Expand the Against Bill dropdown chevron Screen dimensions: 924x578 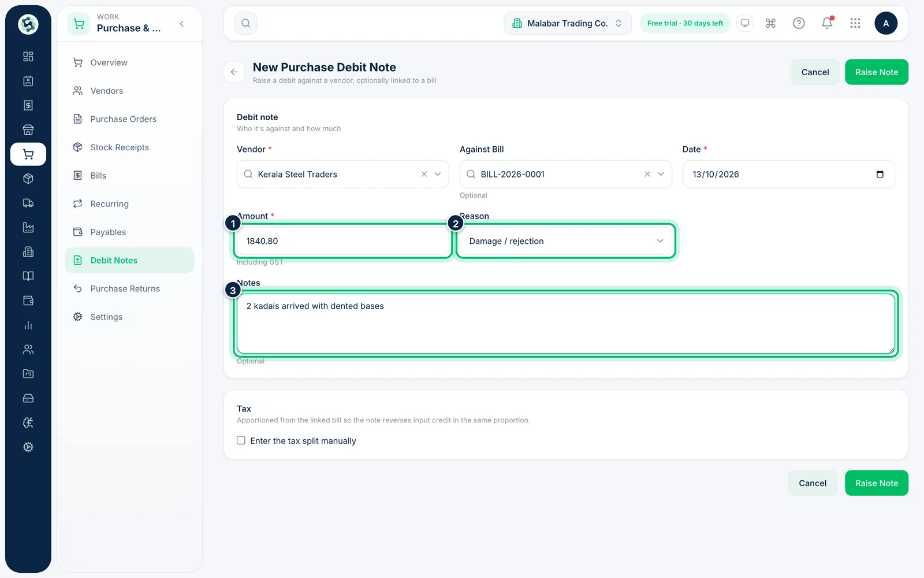(661, 174)
